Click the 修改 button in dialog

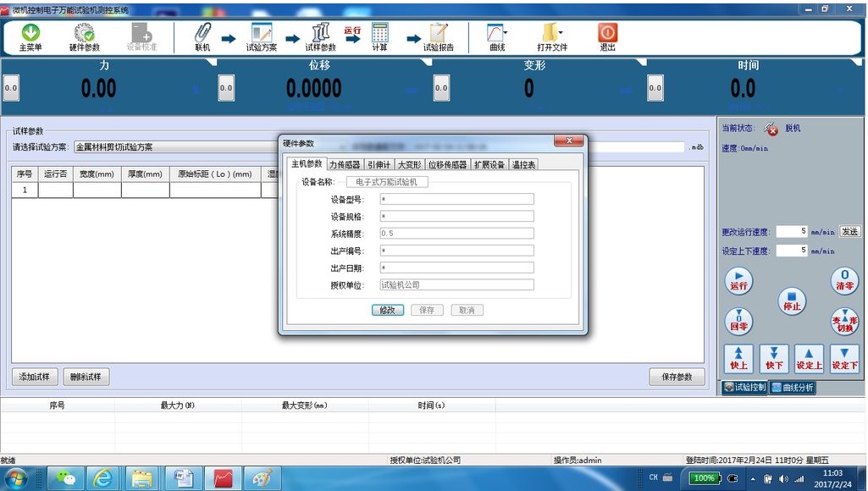click(x=387, y=311)
